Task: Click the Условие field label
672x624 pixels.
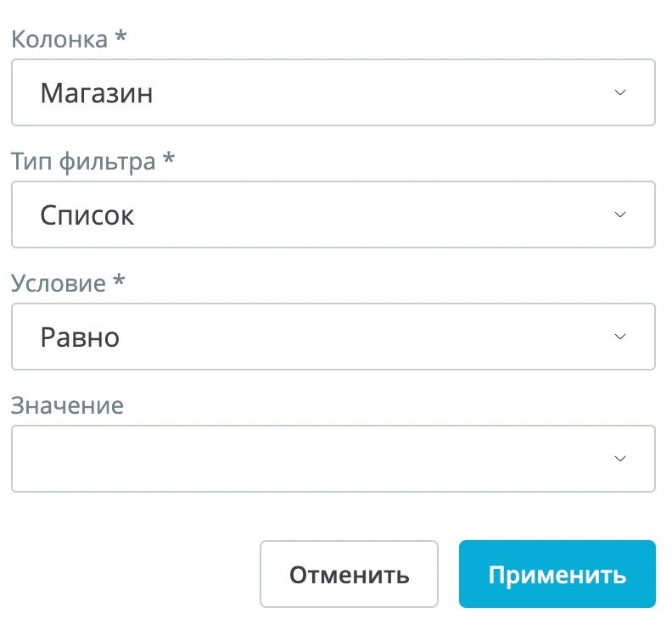Action: [59, 283]
